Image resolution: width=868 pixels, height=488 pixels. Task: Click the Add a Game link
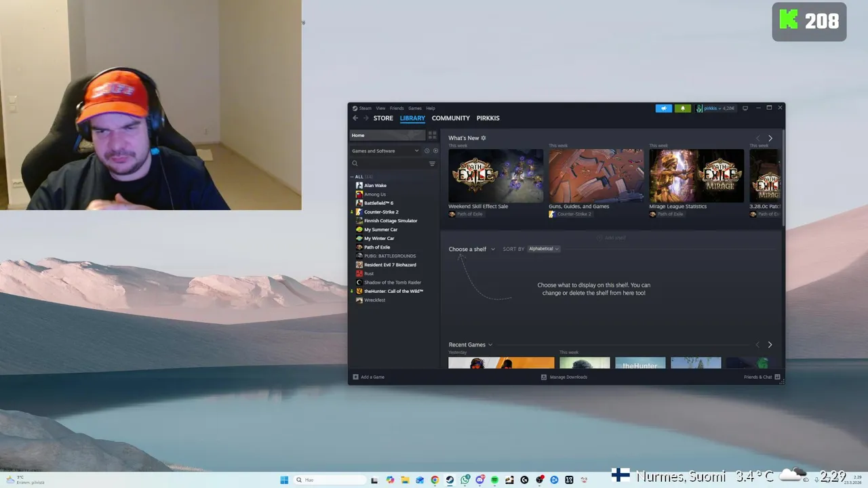pyautogui.click(x=372, y=377)
